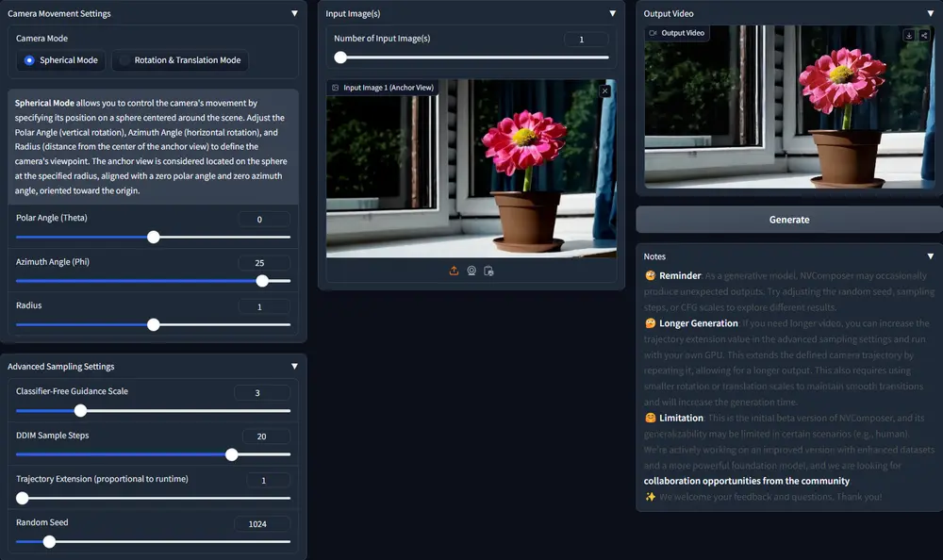
Task: Click the Number of Input Image(s) value field
Action: [x=587, y=40]
